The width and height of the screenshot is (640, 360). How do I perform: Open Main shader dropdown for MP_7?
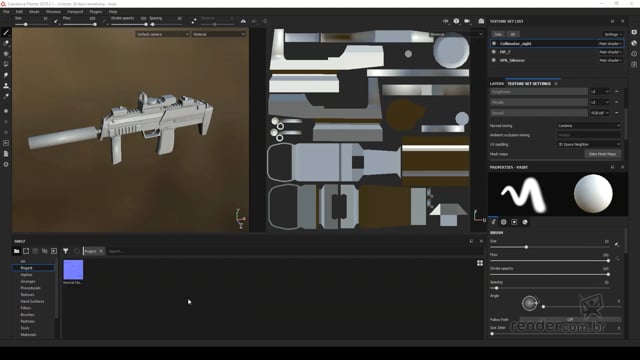(610, 52)
